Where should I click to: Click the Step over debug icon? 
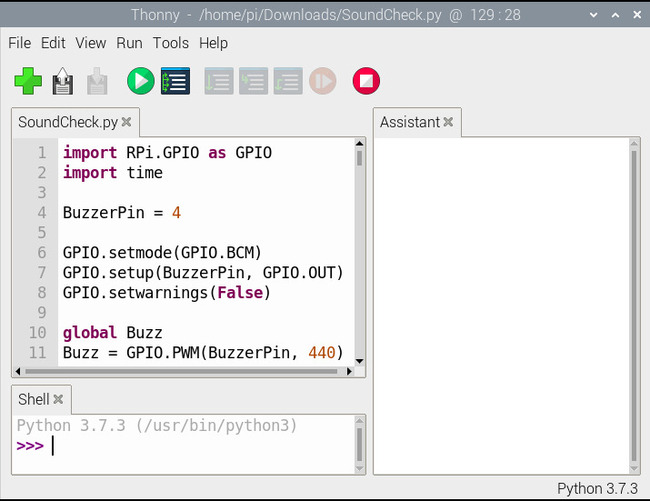(219, 81)
